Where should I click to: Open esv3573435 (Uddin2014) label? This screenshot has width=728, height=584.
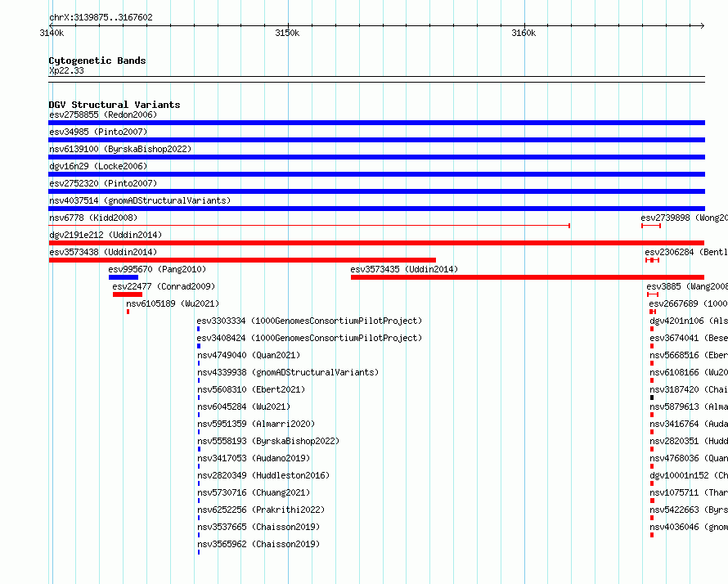pyautogui.click(x=404, y=269)
